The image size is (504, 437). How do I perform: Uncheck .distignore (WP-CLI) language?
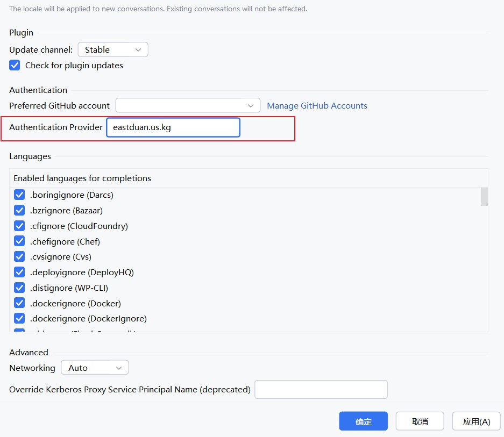(x=19, y=288)
